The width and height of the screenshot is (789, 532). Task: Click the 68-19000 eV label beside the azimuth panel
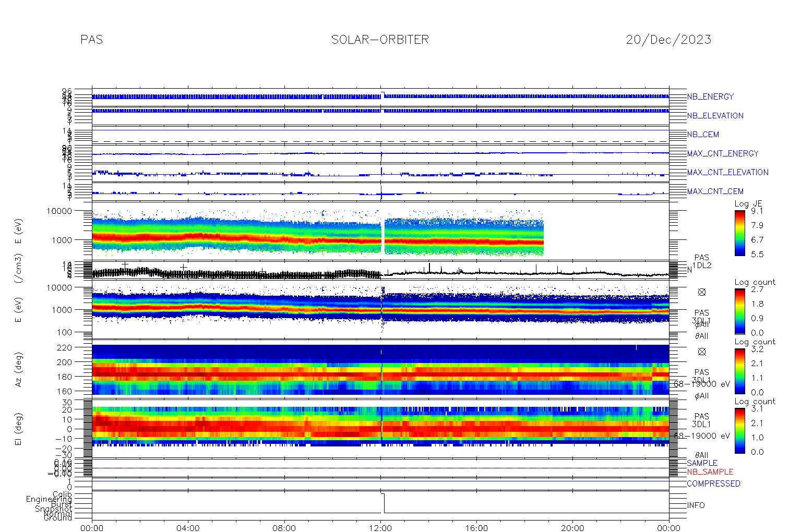702,384
